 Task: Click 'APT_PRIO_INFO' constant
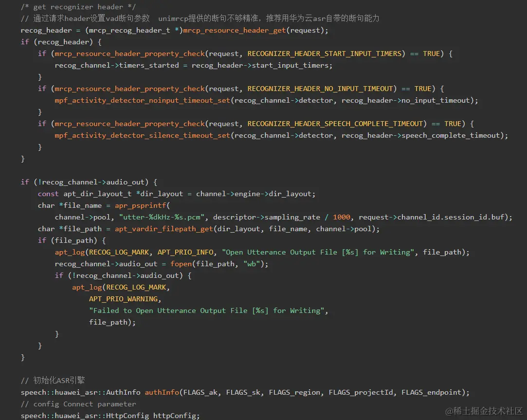coord(185,252)
